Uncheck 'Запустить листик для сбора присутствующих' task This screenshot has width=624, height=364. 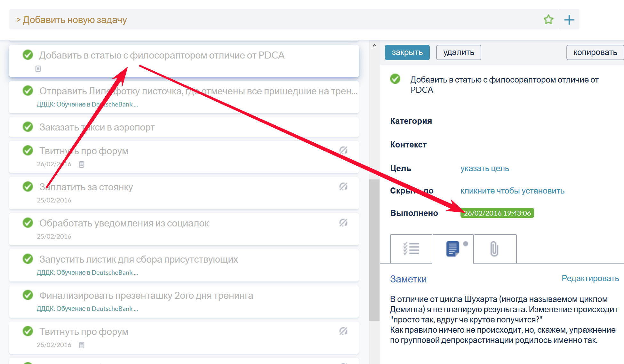pos(28,259)
